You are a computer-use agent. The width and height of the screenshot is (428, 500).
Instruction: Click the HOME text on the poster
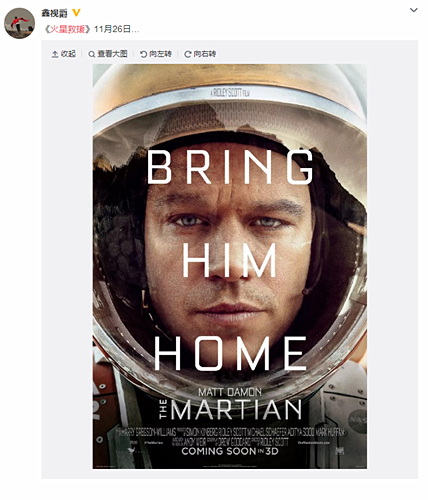[x=230, y=353]
